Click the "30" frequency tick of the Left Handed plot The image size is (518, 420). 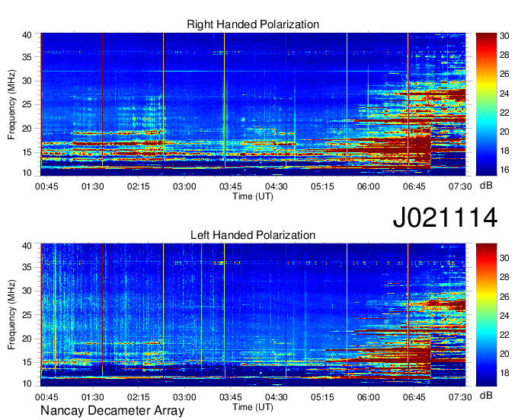[x=27, y=291]
